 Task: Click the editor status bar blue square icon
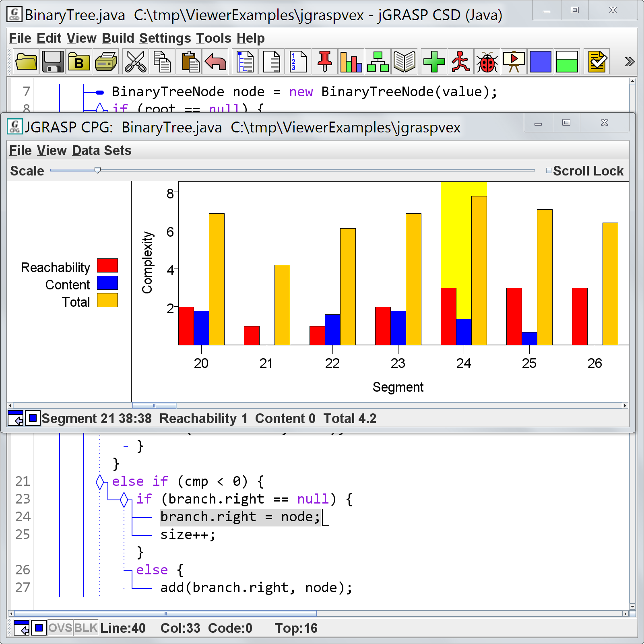(x=39, y=628)
